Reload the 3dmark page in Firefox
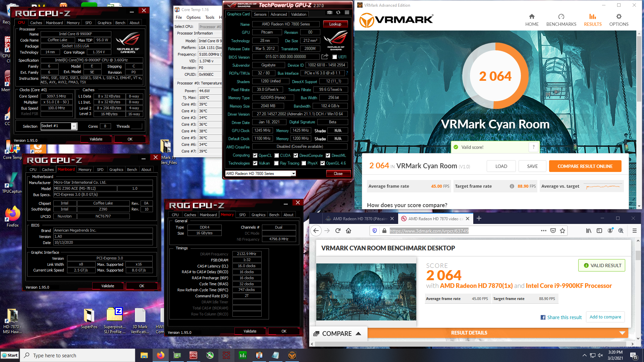The height and width of the screenshot is (362, 644). tap(338, 231)
